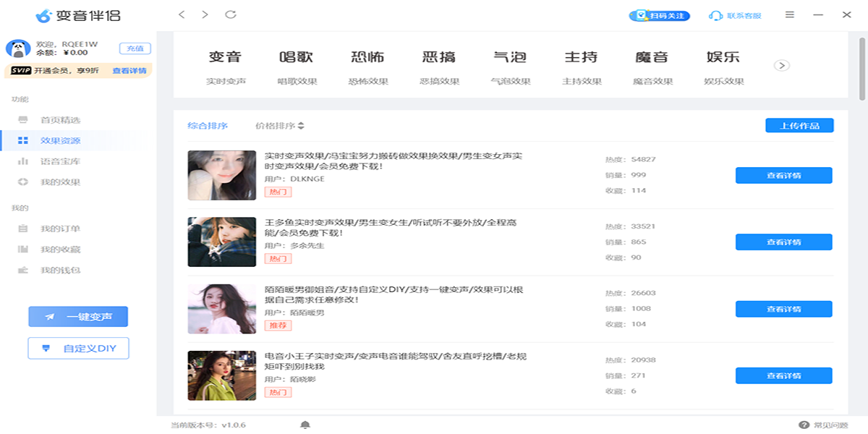Open title 陌陌暖男御姐音
868x434 pixels.
pyautogui.click(x=393, y=294)
